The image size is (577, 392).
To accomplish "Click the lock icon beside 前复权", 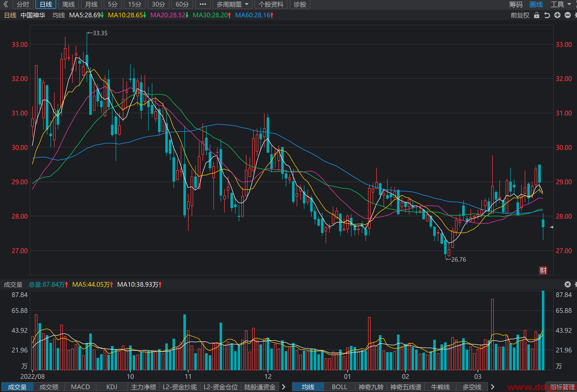I will tap(537, 15).
